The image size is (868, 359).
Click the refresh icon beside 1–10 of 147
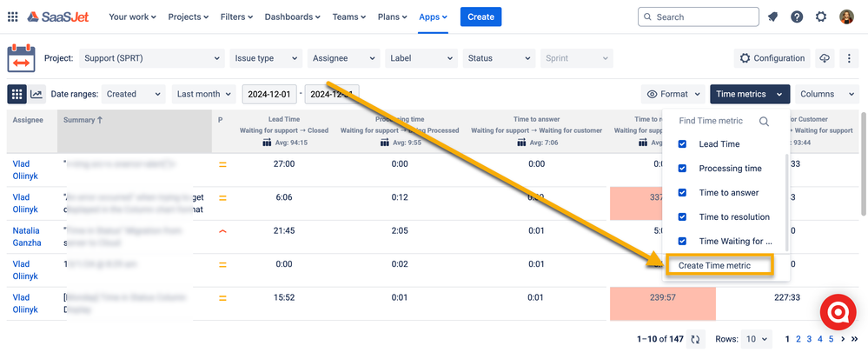pos(695,339)
